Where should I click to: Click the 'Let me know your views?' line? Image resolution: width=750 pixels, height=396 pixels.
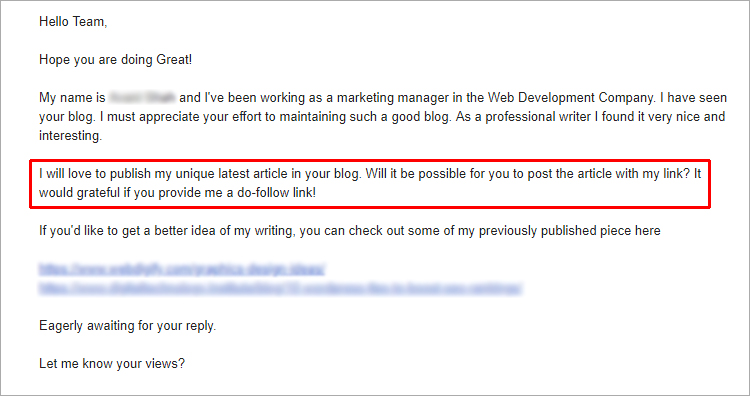point(112,363)
